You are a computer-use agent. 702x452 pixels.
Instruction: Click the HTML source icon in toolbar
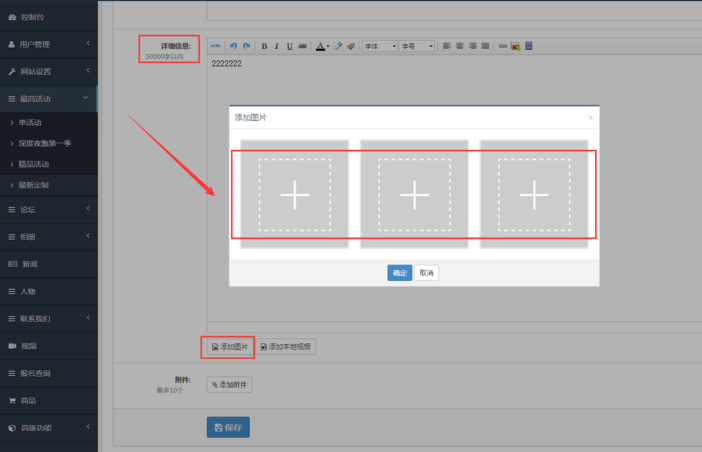pos(215,46)
